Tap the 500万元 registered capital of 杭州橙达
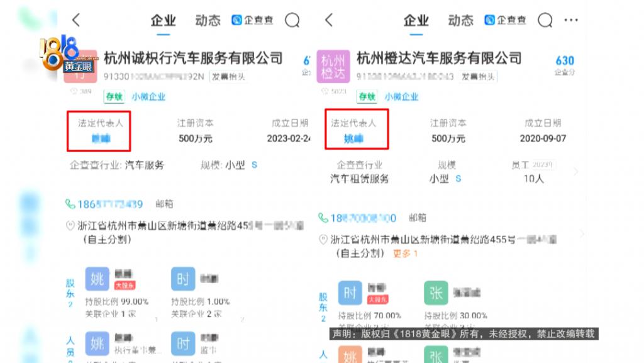644x363 pixels. (x=448, y=138)
